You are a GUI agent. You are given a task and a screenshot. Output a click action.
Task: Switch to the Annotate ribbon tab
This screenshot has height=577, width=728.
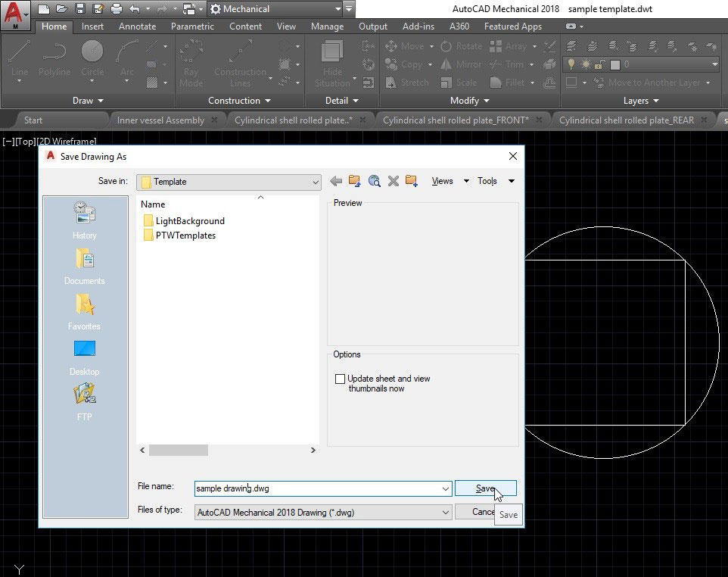(x=137, y=27)
